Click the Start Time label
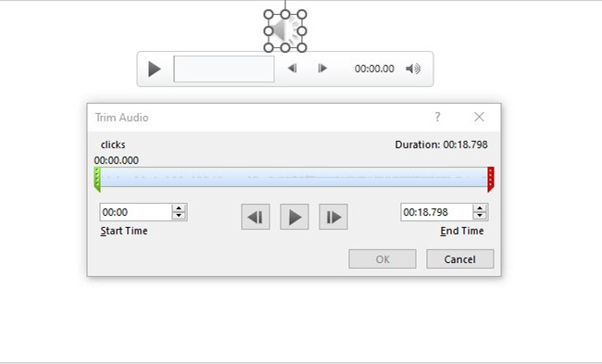Screen dimensions: 602x364 (x=124, y=231)
